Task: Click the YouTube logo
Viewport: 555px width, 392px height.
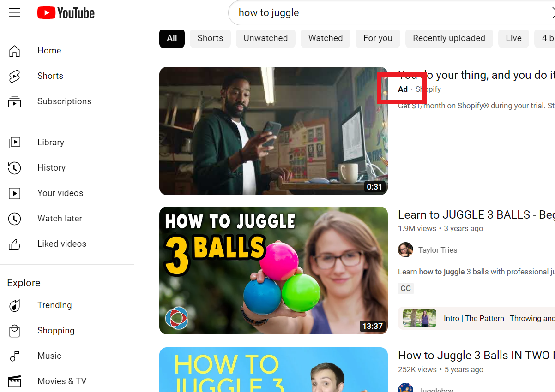Action: point(66,13)
